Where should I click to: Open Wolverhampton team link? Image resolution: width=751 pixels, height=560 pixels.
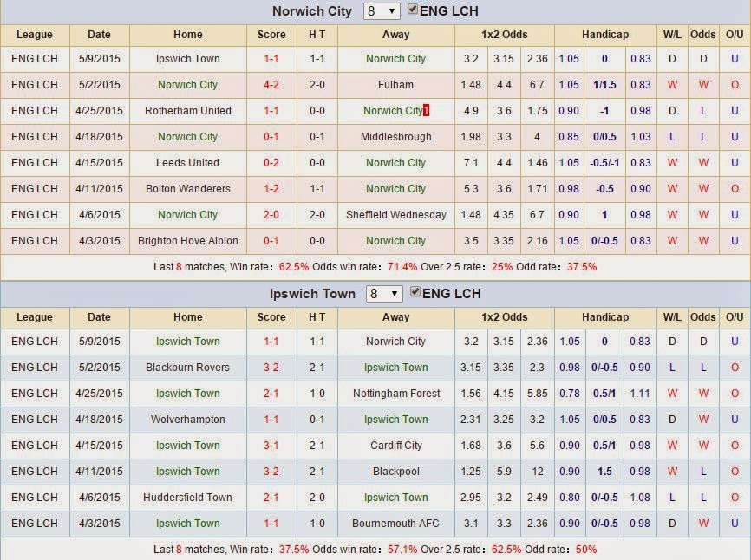187,420
